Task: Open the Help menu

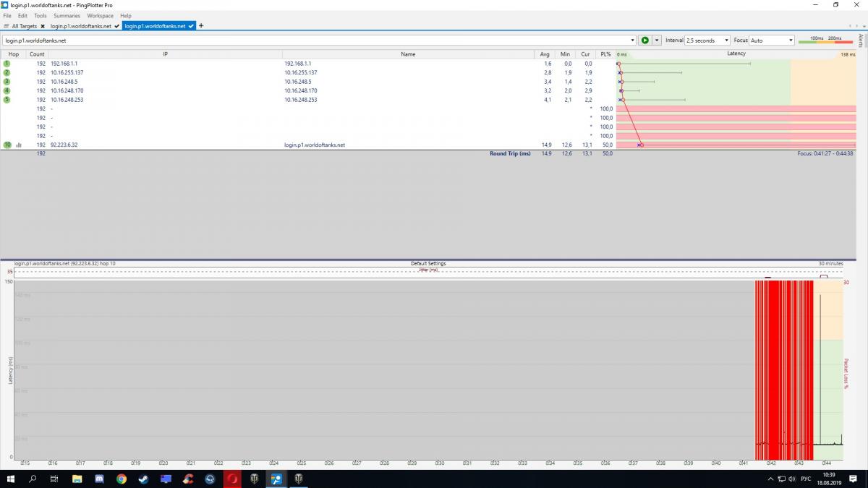Action: coord(126,15)
